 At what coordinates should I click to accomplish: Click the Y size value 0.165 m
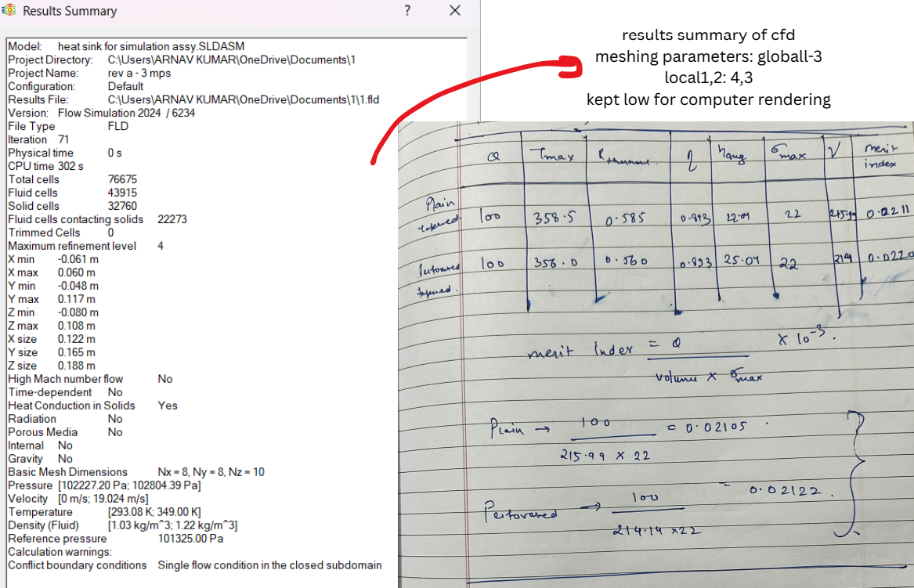coord(76,352)
